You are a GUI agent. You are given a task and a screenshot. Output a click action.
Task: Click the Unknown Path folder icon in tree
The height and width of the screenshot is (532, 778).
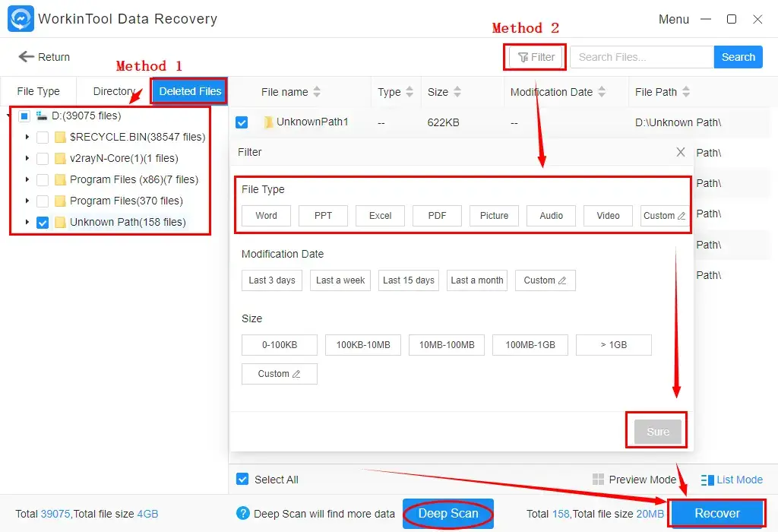coord(60,223)
